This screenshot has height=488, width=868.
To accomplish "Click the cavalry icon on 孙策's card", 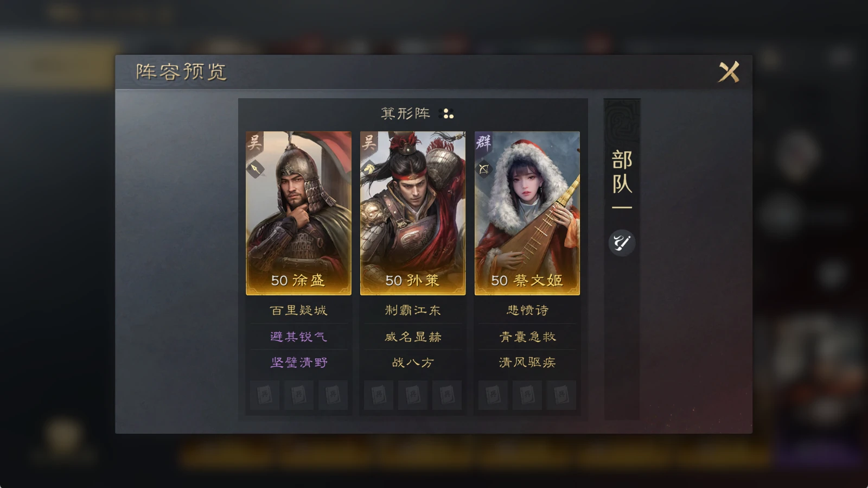I will coord(369,168).
